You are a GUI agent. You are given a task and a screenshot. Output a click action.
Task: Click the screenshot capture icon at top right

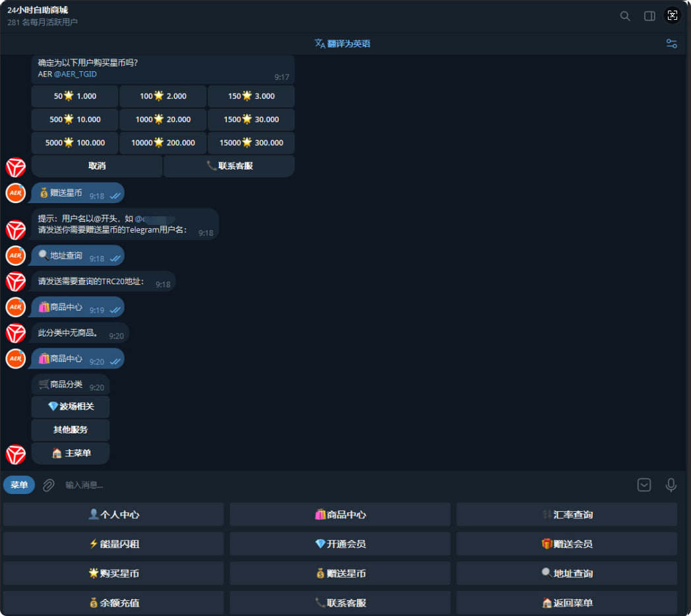671,15
